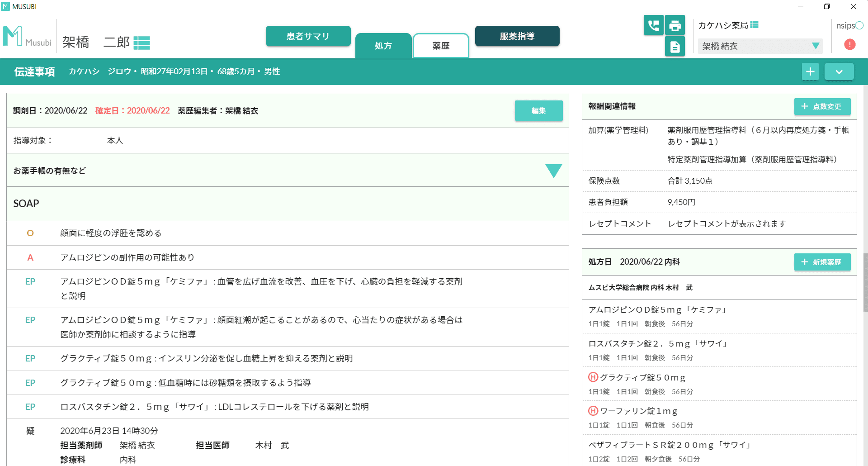The image size is (868, 466).
Task: Select EP row about LDLコレステロール
Action: click(x=288, y=407)
